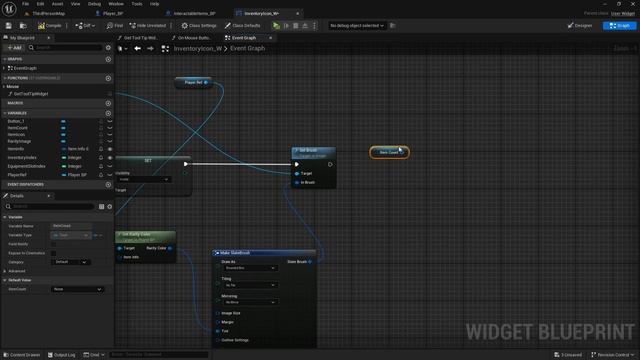
Task: Edit the Variable Name field
Action: coord(71,226)
